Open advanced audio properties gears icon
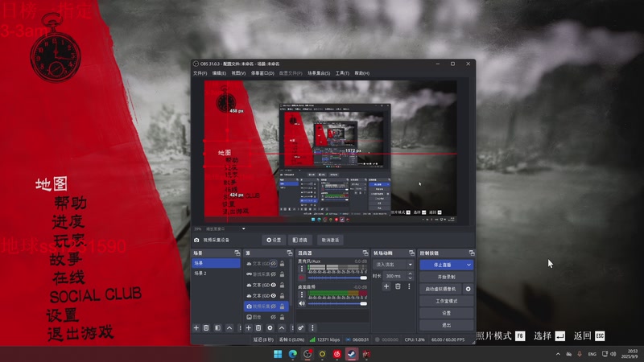The image size is (644, 362). [x=301, y=328]
